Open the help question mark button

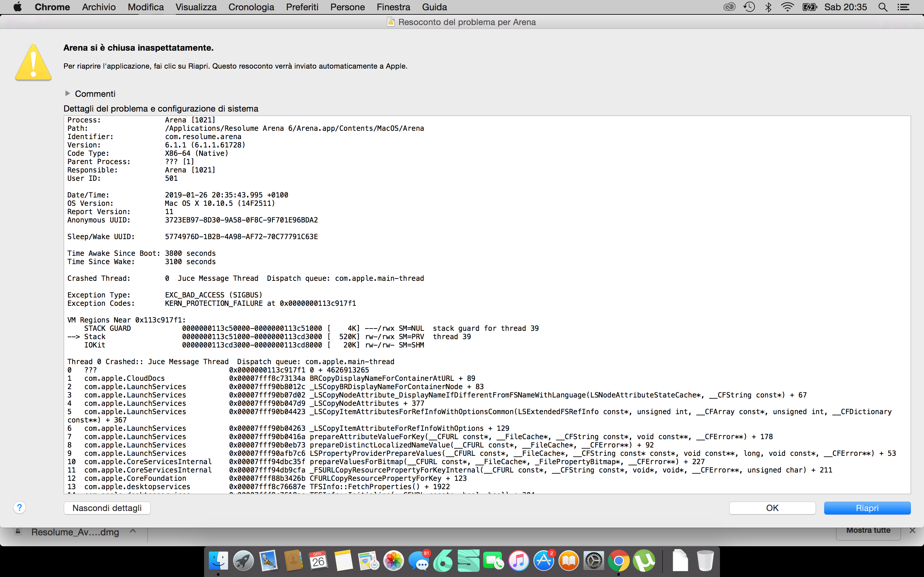coord(20,507)
